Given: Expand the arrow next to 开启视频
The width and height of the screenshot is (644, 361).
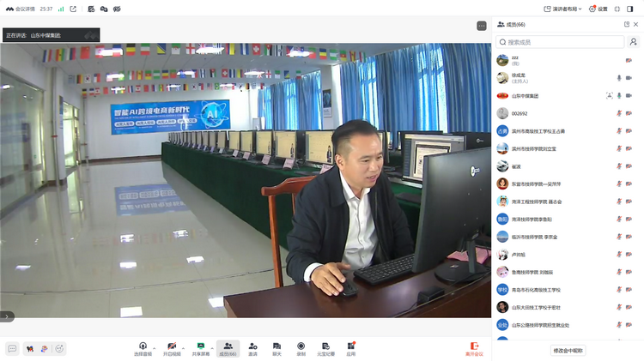Looking at the screenshot, I should click(183, 348).
